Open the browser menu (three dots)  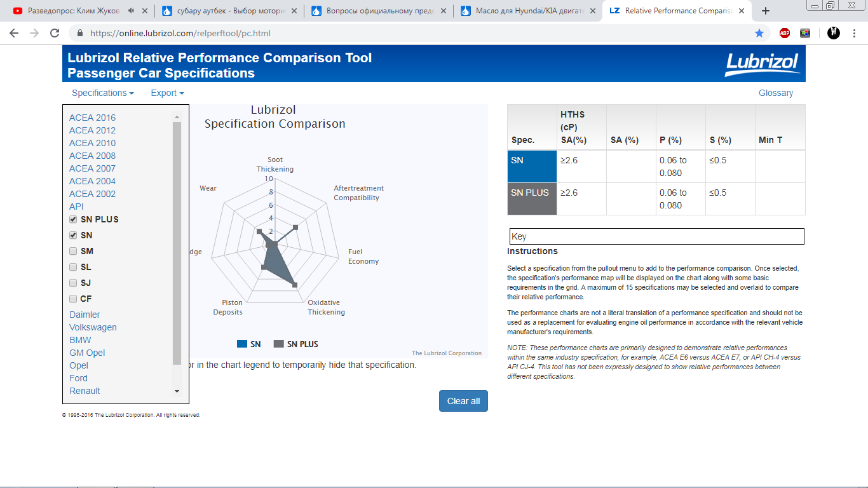(x=855, y=33)
